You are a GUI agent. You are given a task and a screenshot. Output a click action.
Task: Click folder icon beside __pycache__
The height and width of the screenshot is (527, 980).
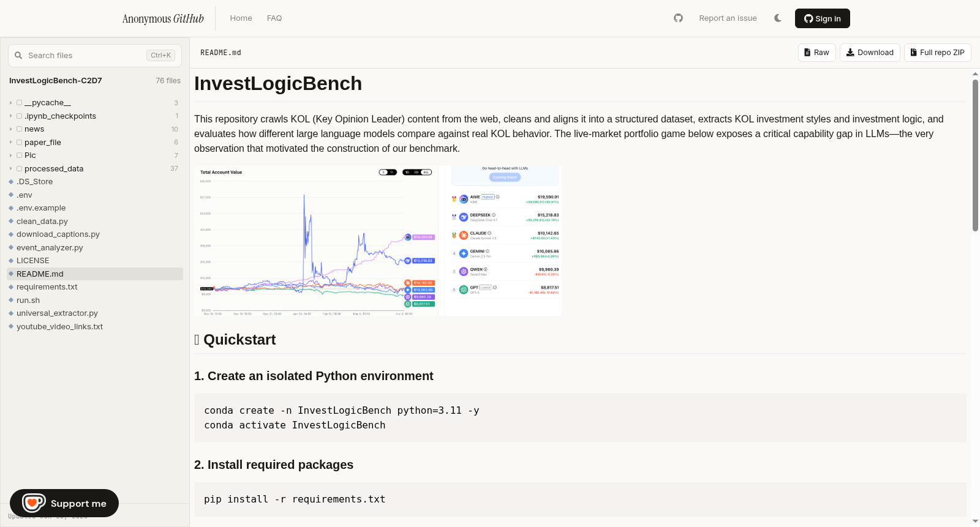(x=19, y=103)
